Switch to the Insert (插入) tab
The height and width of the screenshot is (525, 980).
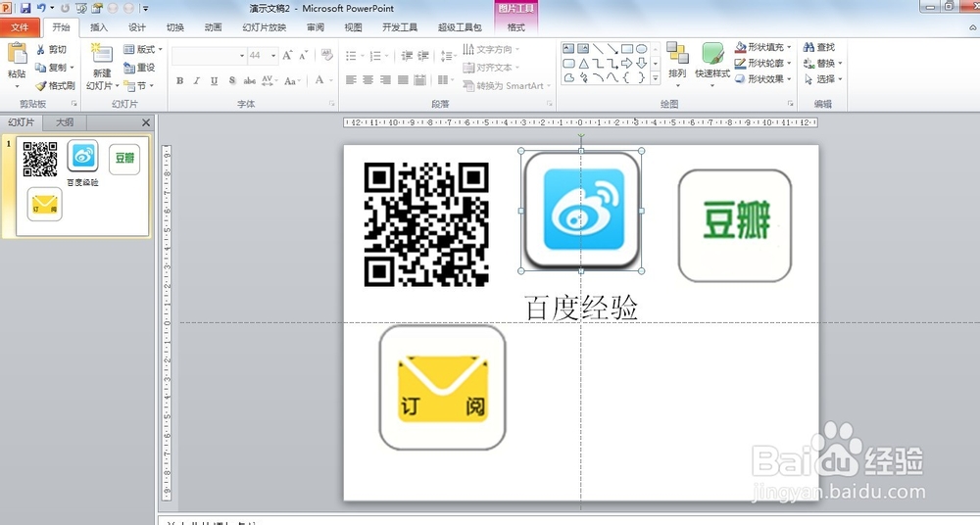pos(99,26)
